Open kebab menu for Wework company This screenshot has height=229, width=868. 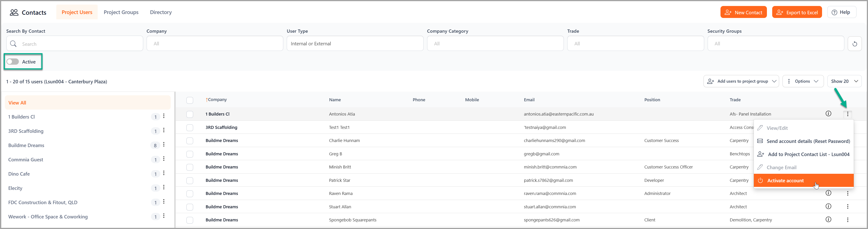click(164, 216)
